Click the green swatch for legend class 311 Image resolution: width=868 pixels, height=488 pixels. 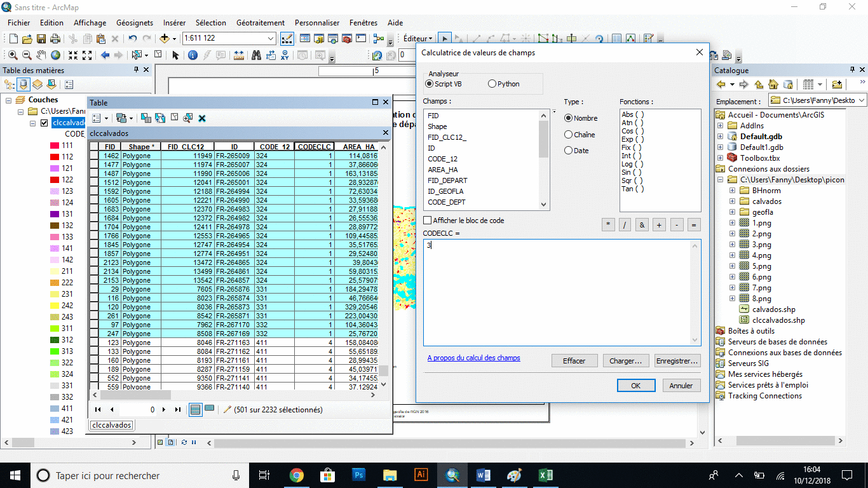pos(56,329)
